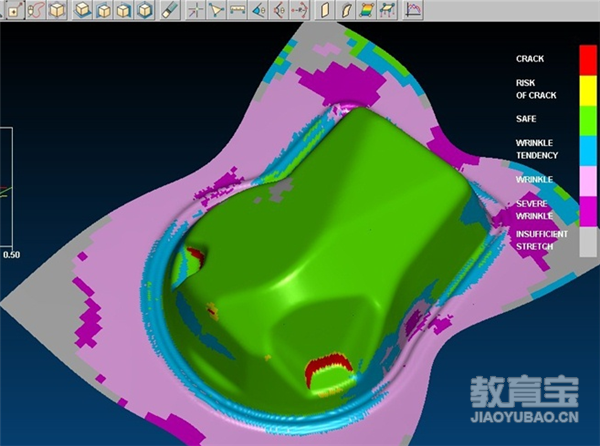
Task: Click the wireframe cube view icon
Action: point(57,10)
